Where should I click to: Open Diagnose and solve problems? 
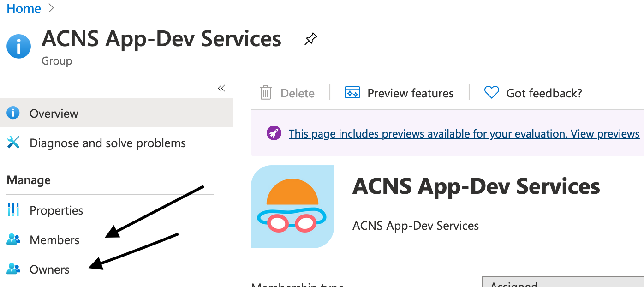point(107,143)
